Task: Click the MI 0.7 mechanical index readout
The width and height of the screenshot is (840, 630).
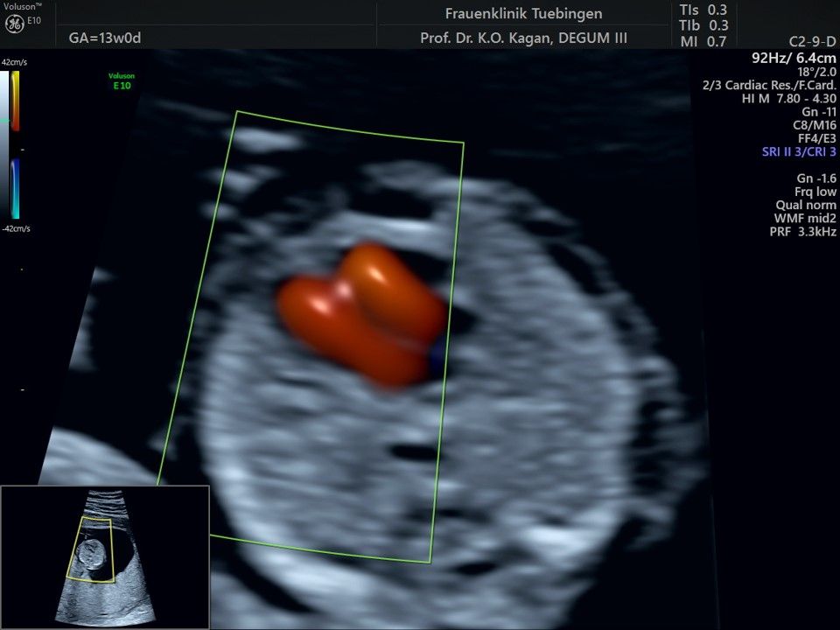Action: point(703,41)
